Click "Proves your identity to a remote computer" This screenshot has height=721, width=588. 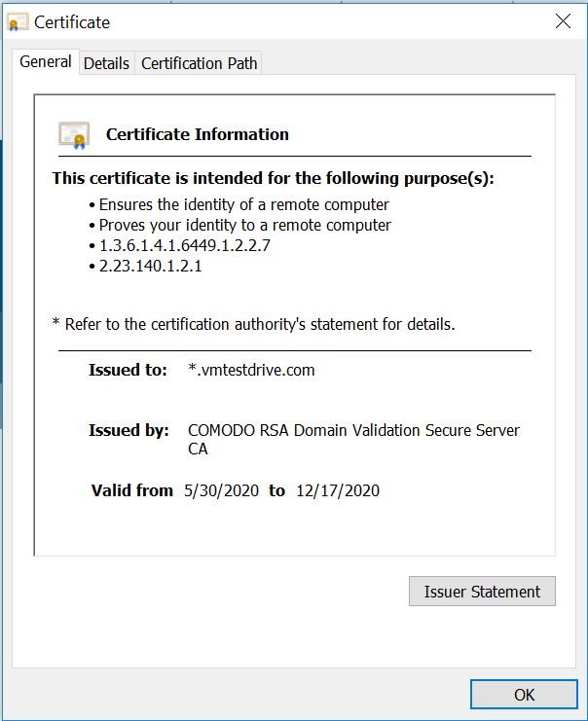[x=245, y=225]
